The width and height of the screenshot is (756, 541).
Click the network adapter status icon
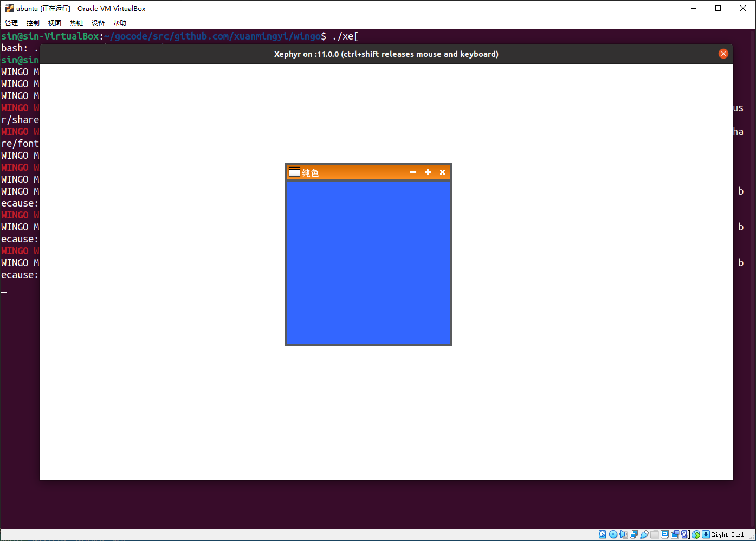(634, 534)
